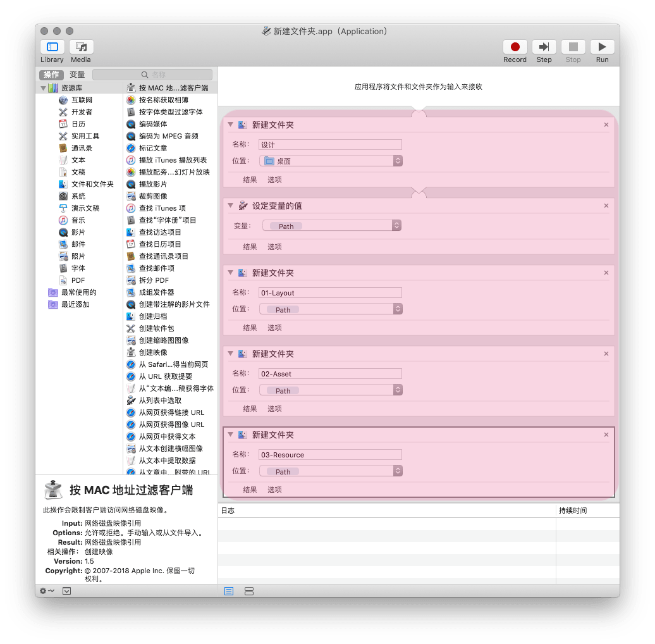
Task: Select the 互联网 category icon
Action: click(63, 100)
